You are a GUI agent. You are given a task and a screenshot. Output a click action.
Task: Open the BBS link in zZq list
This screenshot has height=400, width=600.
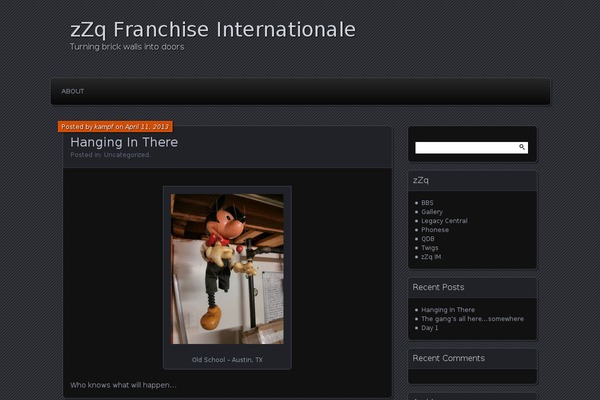427,203
